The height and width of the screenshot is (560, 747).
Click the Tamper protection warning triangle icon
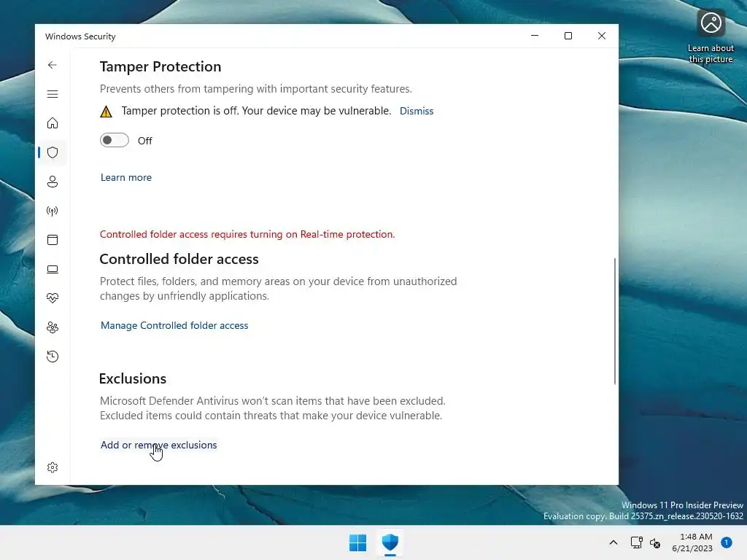pyautogui.click(x=106, y=112)
